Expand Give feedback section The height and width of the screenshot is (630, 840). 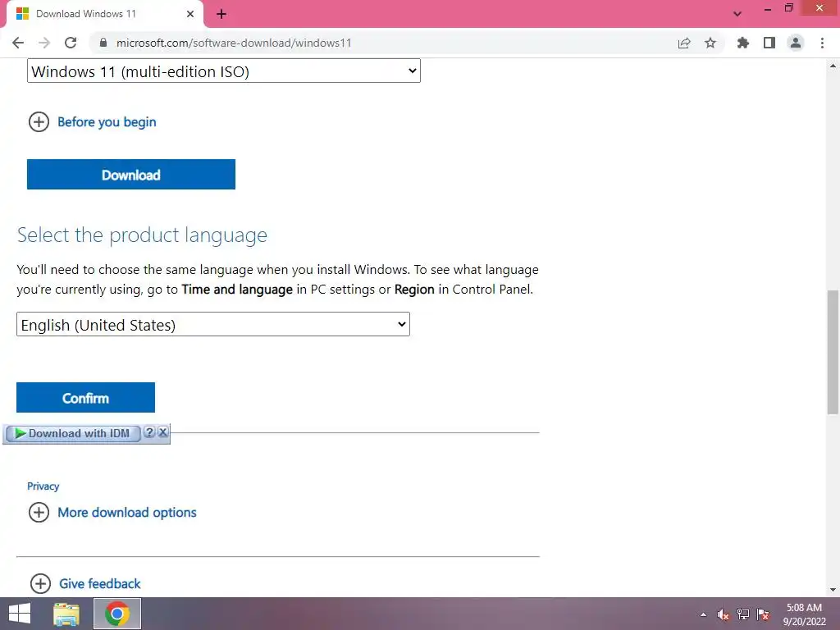click(99, 583)
